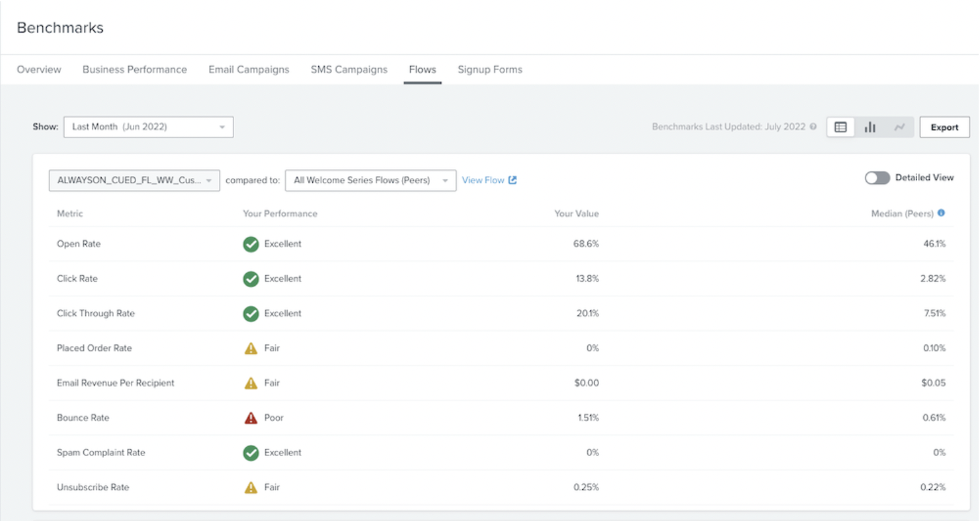Click the Your Value column header
This screenshot has height=521, width=980.
[577, 214]
